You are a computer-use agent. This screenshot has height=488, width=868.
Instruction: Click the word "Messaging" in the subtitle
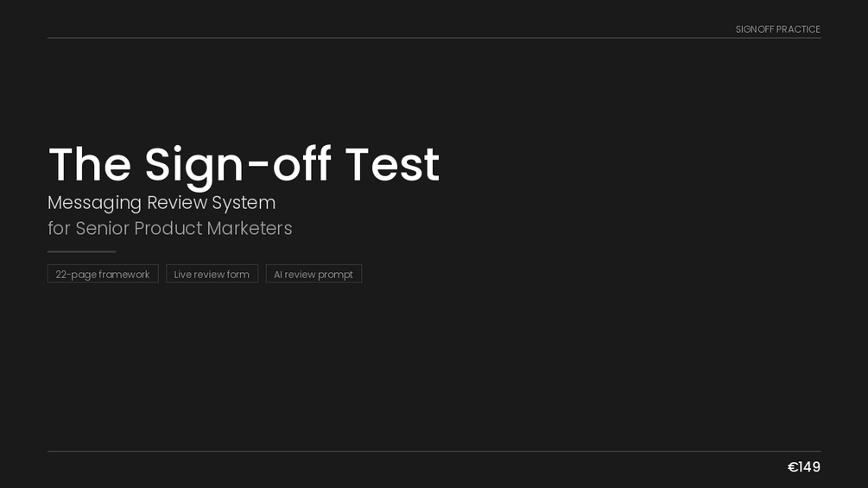point(94,203)
